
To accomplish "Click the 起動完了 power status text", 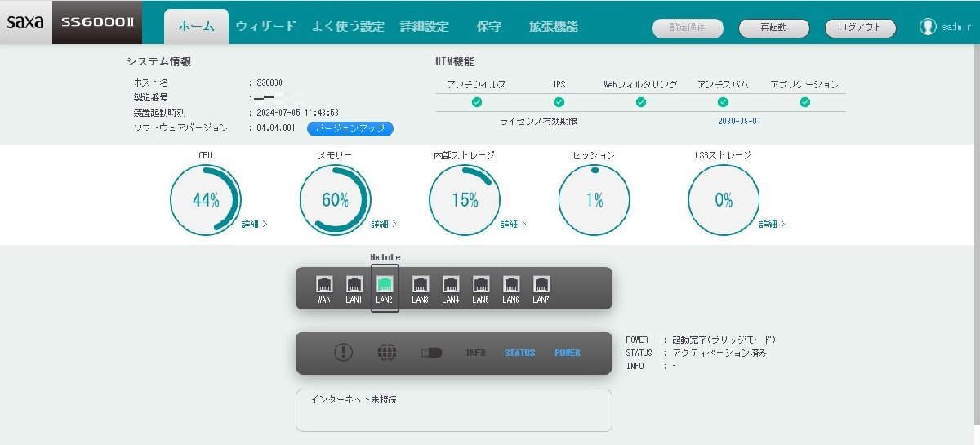I will [723, 340].
